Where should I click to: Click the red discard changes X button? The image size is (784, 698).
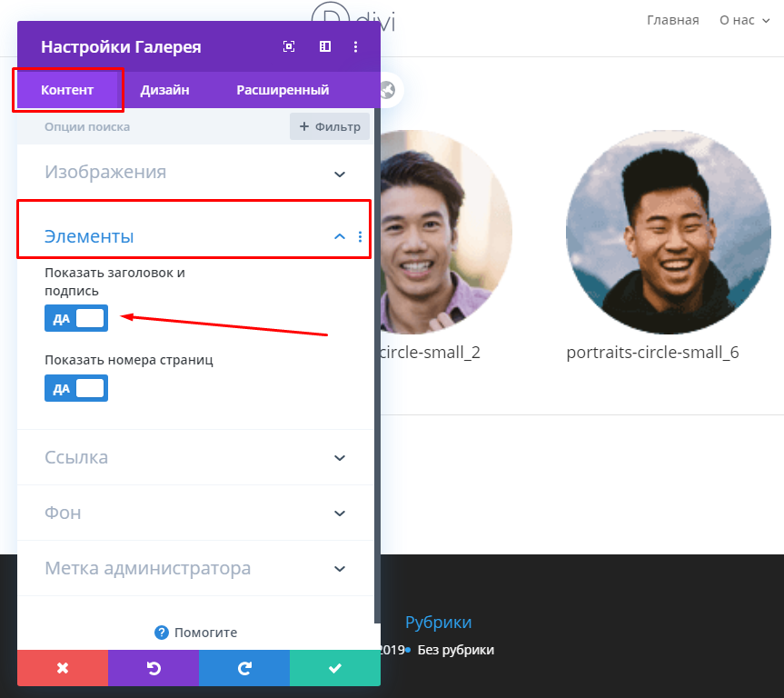click(x=63, y=668)
